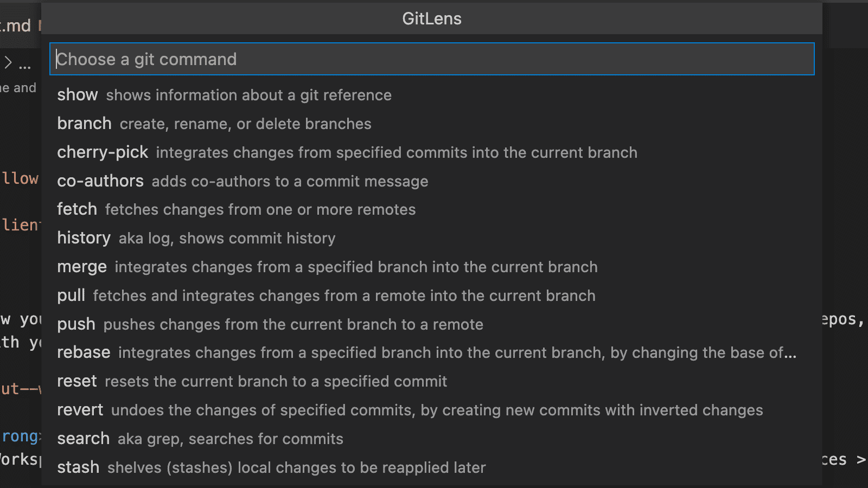
Task: Select the stash command entry
Action: [x=432, y=467]
